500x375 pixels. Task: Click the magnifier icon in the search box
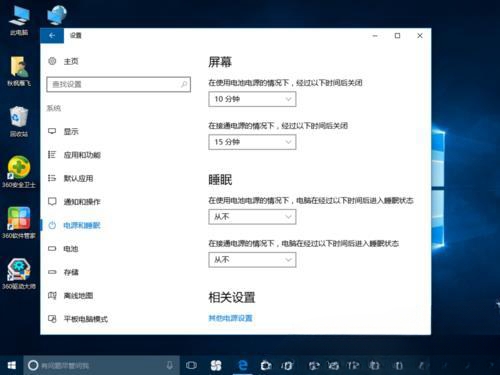pos(184,84)
